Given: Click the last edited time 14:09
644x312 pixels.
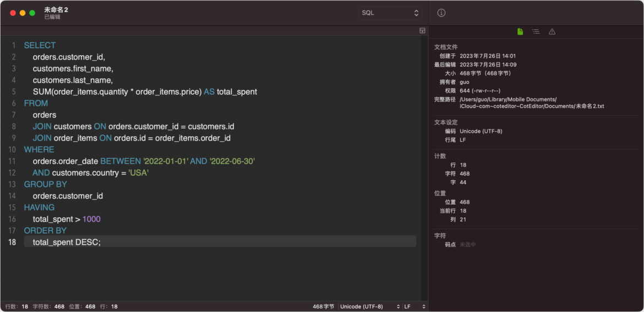Looking at the screenshot, I should point(510,64).
